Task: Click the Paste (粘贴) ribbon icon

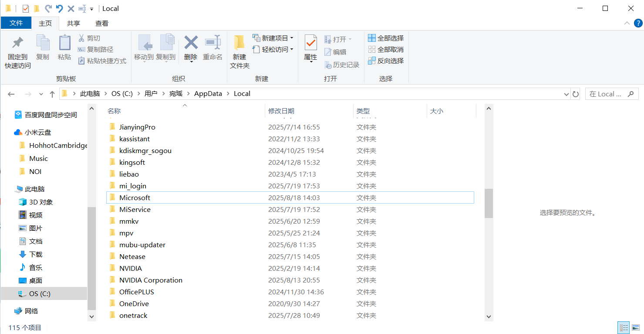Action: [64, 43]
